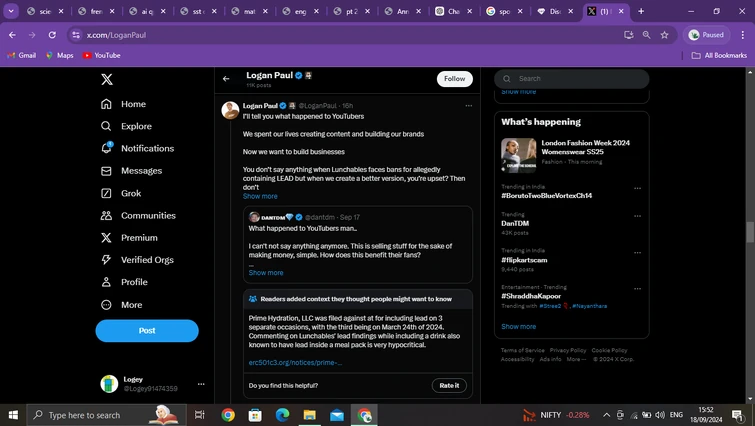The image size is (755, 426).
Task: Open the YouTube bookmark
Action: pyautogui.click(x=101, y=55)
